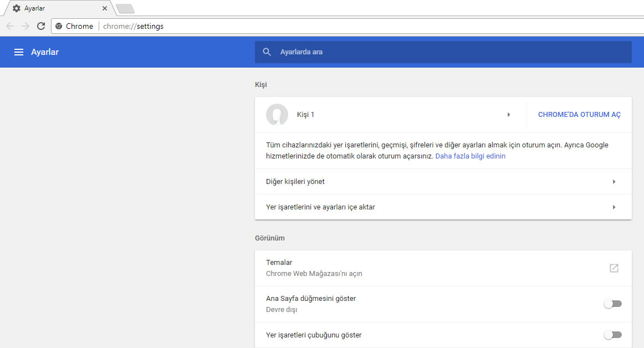Open the Ayarlar hamburger menu
The height and width of the screenshot is (348, 644).
(x=18, y=52)
